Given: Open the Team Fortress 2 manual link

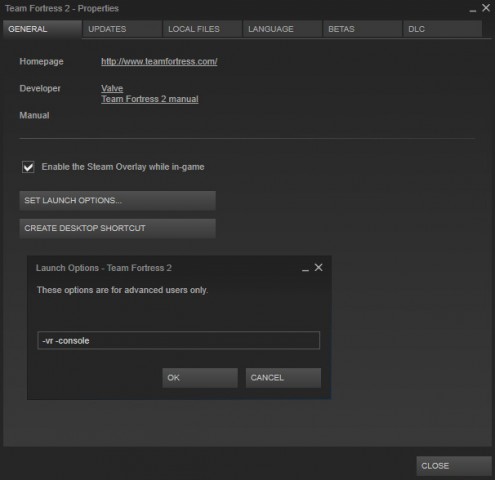Looking at the screenshot, I should click(150, 99).
